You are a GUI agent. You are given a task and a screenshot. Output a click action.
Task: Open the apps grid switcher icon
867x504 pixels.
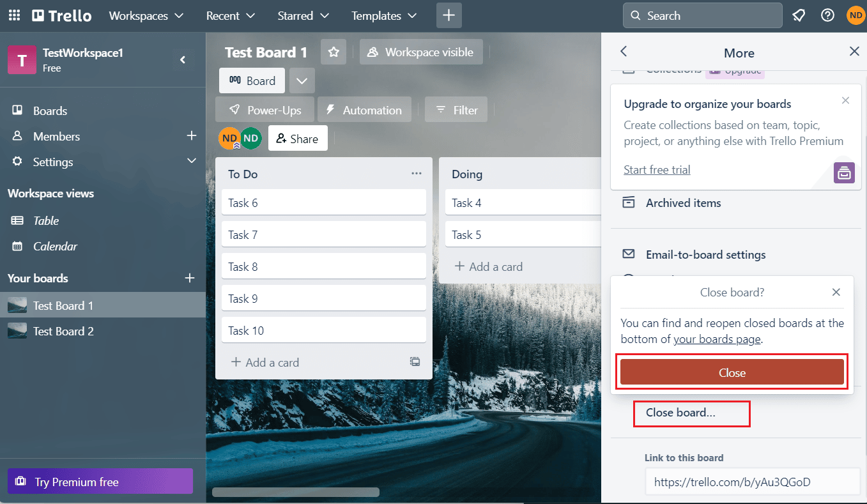[x=14, y=15]
